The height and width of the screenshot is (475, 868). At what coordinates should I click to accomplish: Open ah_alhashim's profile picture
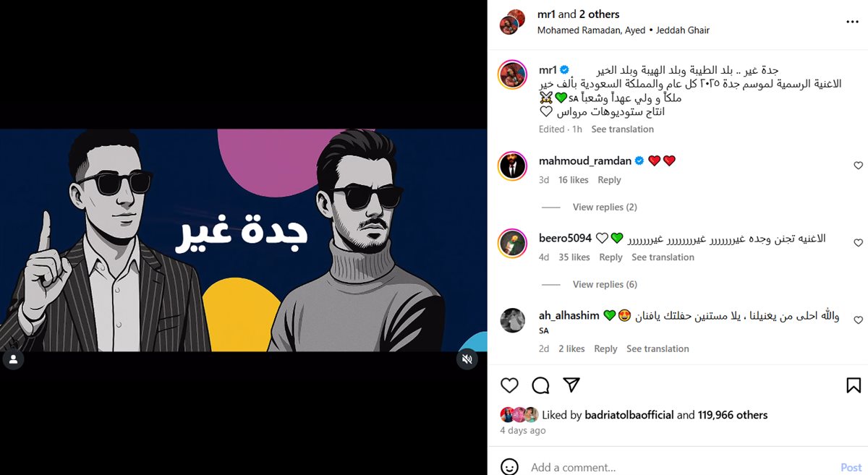(513, 320)
